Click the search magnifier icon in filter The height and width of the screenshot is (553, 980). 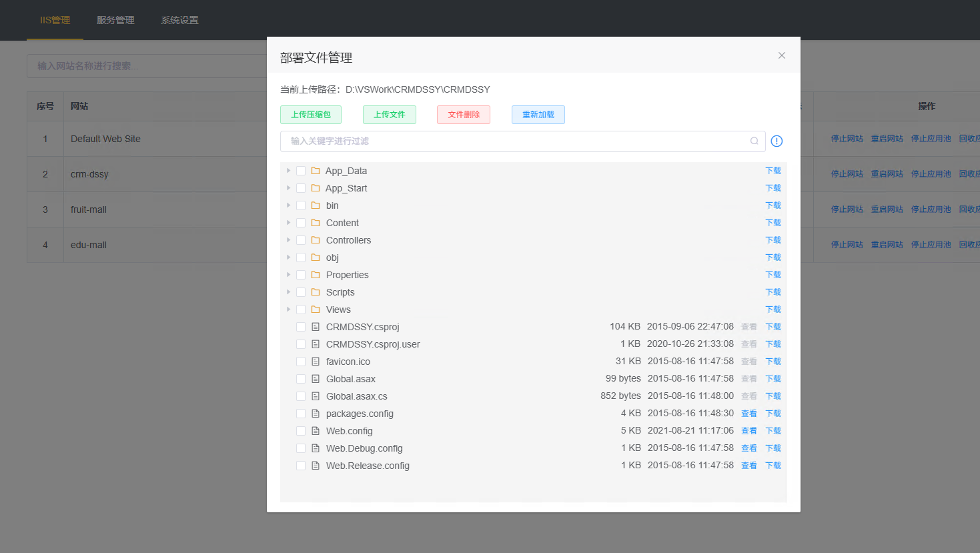(x=754, y=141)
